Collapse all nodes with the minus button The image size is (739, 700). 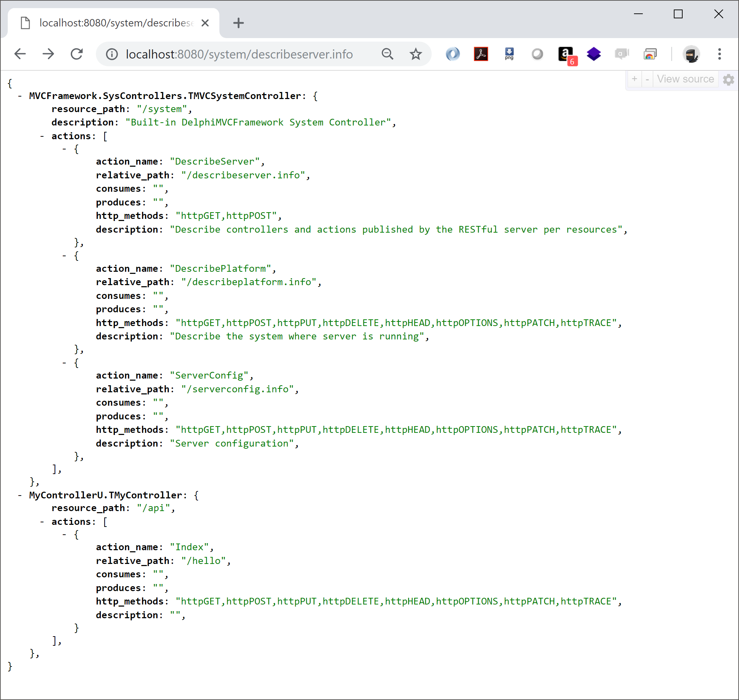(647, 79)
